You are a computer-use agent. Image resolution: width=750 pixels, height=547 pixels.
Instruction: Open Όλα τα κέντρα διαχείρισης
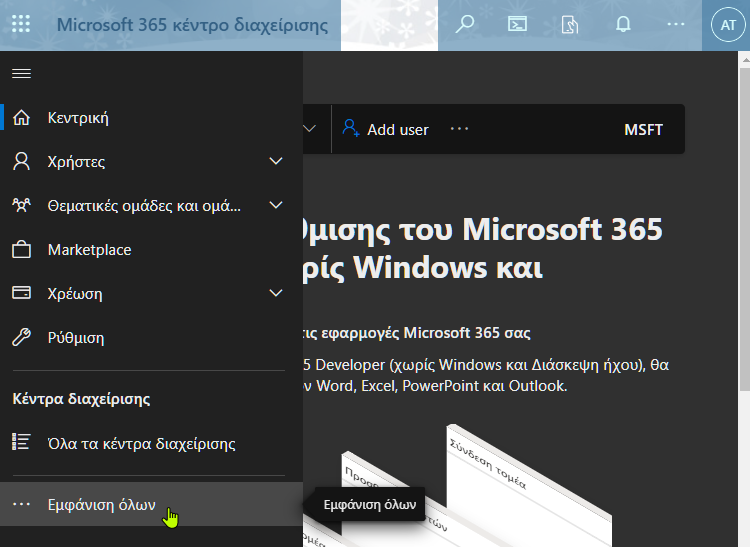click(151, 443)
